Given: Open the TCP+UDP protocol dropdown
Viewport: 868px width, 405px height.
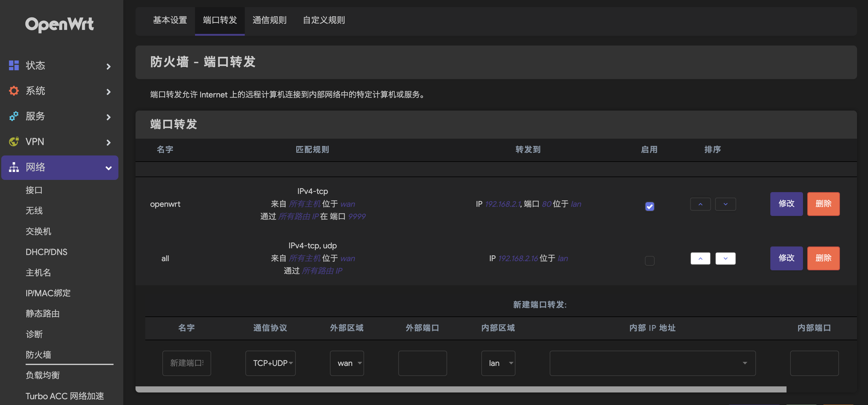Looking at the screenshot, I should pyautogui.click(x=271, y=363).
